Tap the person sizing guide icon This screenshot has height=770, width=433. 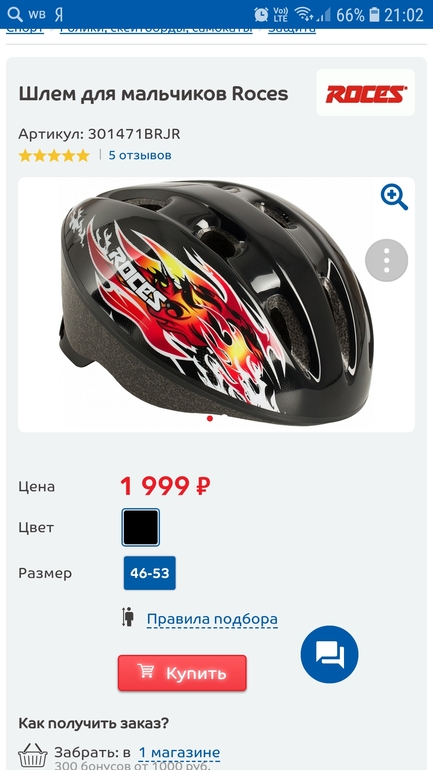pyautogui.click(x=128, y=617)
